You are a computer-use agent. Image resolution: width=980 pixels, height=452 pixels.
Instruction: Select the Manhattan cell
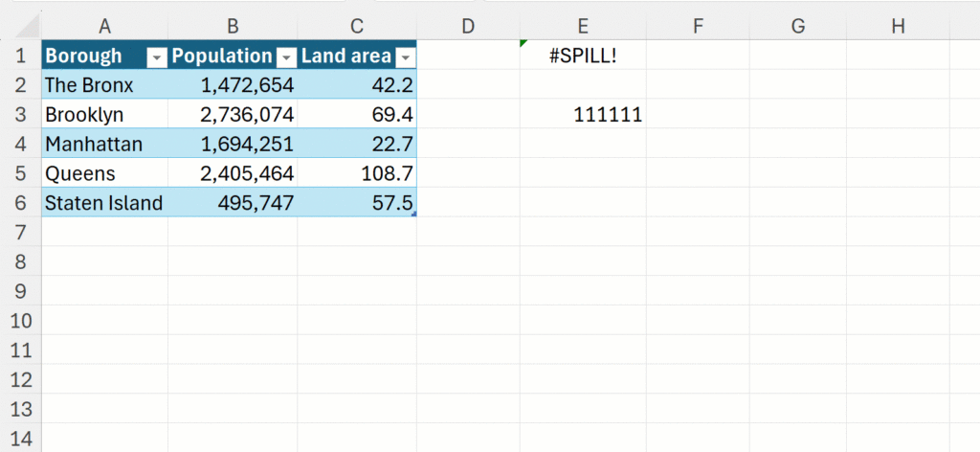[104, 143]
